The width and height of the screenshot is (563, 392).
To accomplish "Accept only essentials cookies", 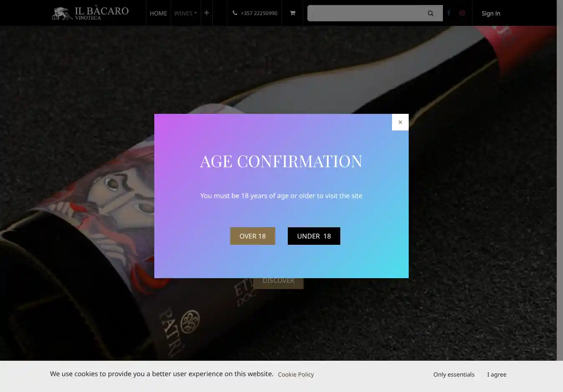I will (454, 374).
